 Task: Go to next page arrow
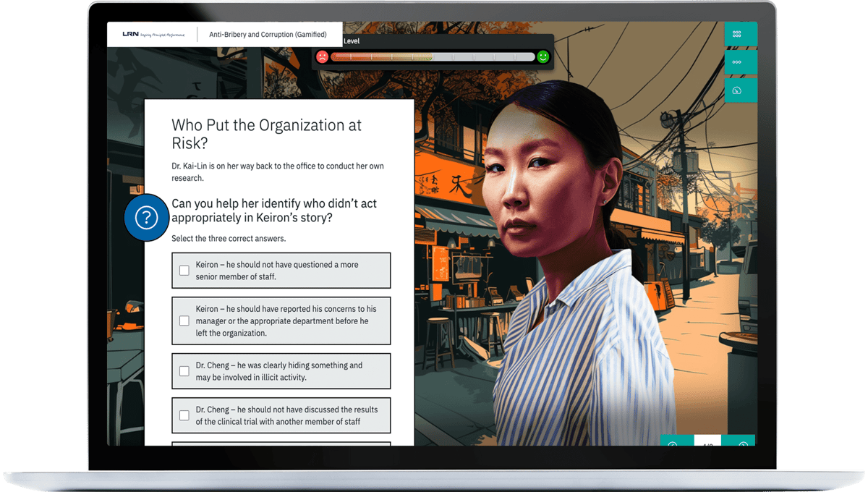[x=742, y=442]
